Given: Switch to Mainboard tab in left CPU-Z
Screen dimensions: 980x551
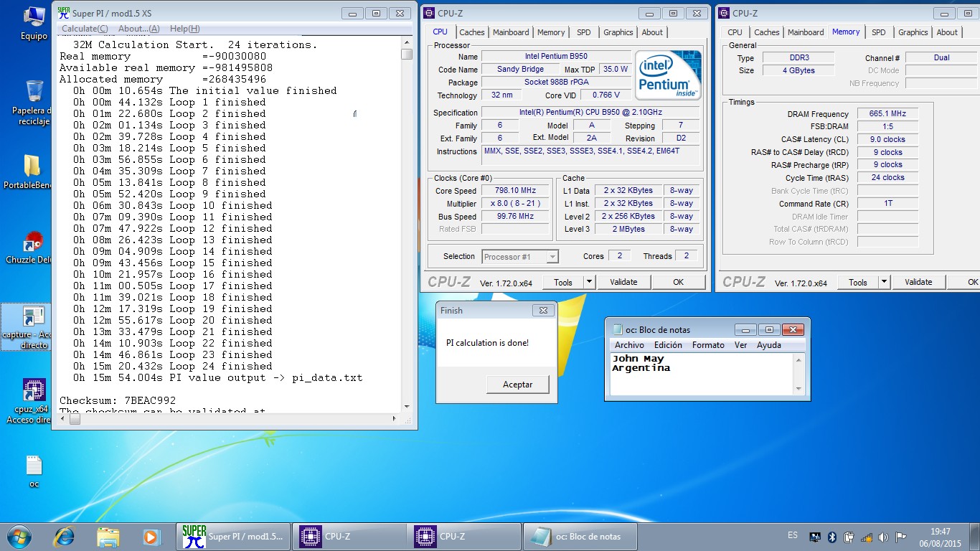Looking at the screenshot, I should [511, 32].
